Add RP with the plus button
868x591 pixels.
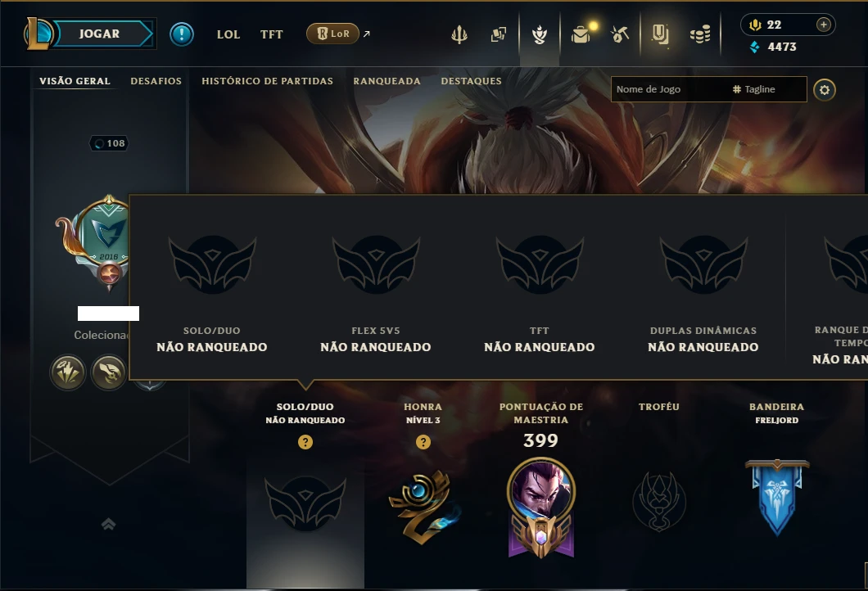pyautogui.click(x=824, y=25)
